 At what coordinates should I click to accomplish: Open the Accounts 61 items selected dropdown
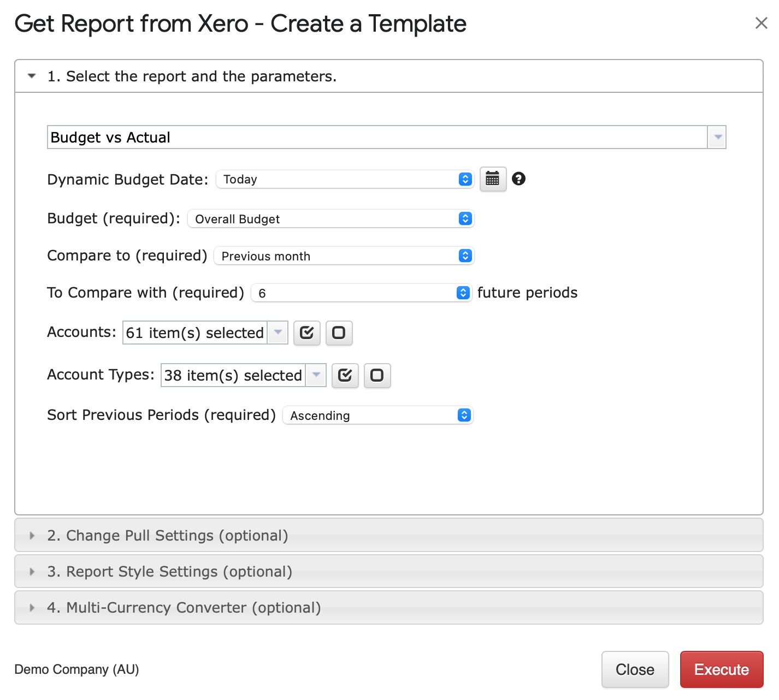205,333
